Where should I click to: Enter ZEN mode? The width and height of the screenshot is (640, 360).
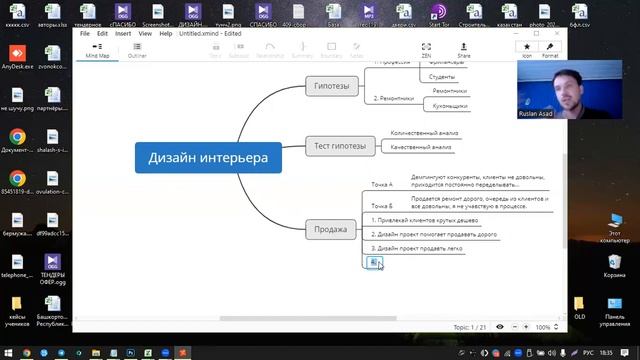tap(426, 51)
